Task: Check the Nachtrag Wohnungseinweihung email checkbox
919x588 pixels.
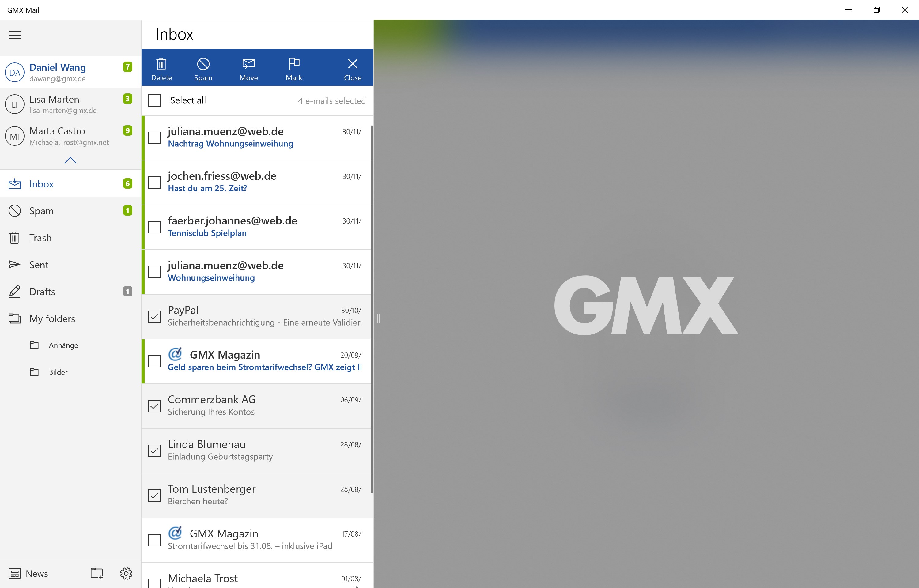Action: [x=154, y=138]
